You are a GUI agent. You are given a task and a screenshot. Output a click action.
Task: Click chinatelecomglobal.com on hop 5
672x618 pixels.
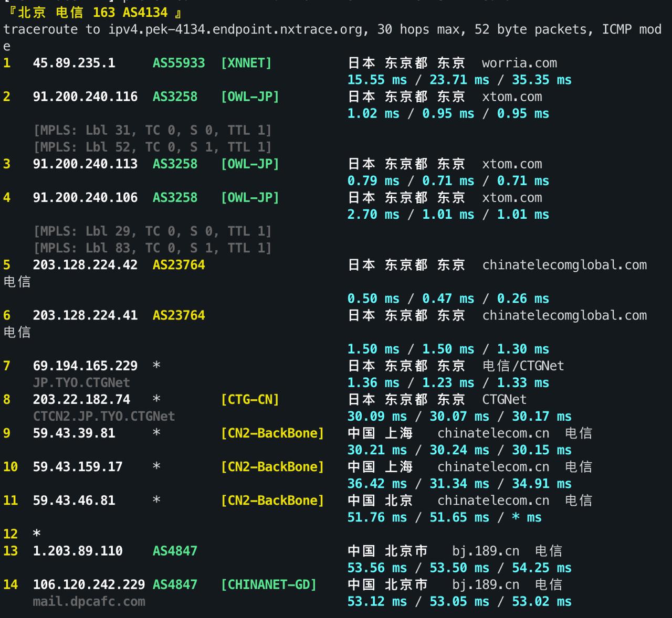(564, 265)
